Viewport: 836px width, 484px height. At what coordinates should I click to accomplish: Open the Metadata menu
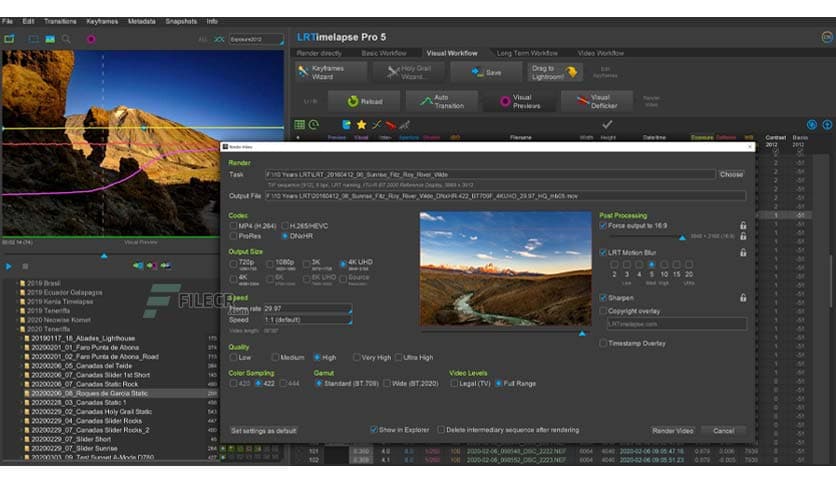click(x=141, y=21)
